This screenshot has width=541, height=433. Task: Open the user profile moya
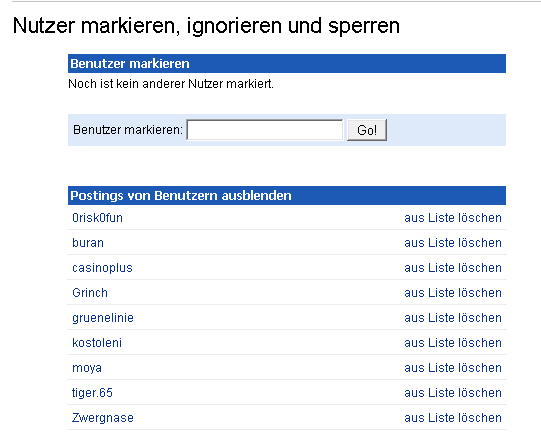click(87, 368)
